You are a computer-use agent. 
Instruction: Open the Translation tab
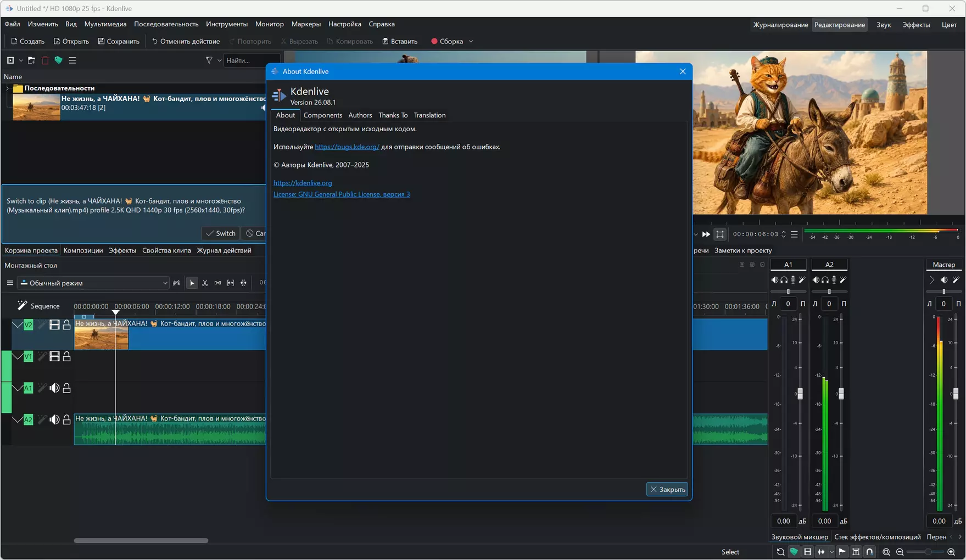point(429,115)
